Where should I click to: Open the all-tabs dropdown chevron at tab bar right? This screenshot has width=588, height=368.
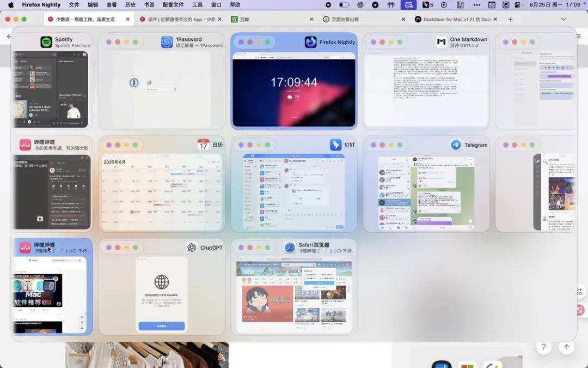point(563,19)
